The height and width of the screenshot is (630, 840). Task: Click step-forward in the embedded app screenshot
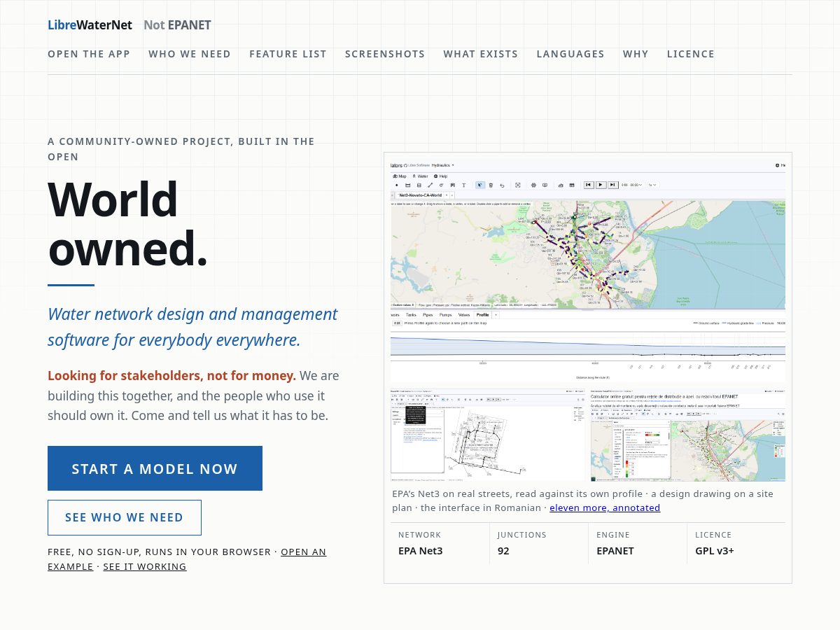point(612,185)
